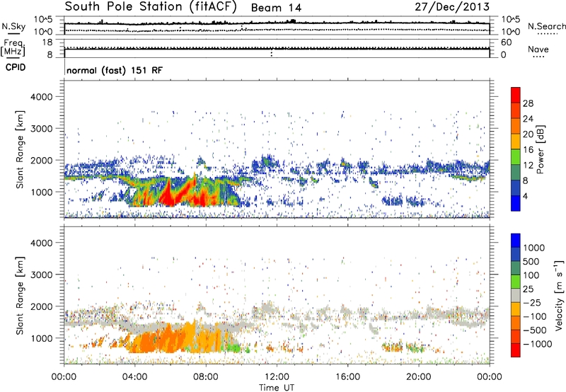
Task: Click the "-100" label on the Velocity color bar
Action: (x=535, y=316)
